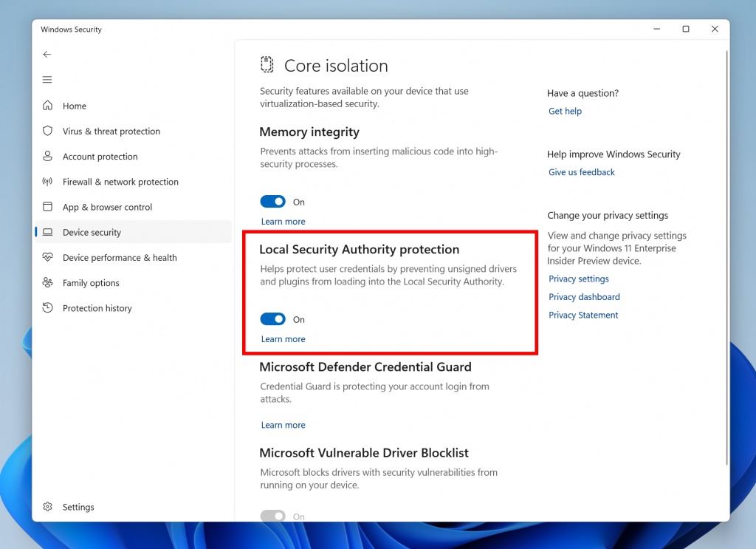
Task: Open the Get help link
Action: pos(565,111)
